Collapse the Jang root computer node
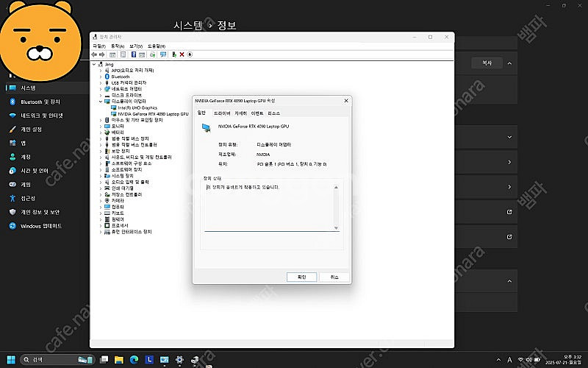Image resolution: width=588 pixels, height=368 pixels. coord(94,64)
